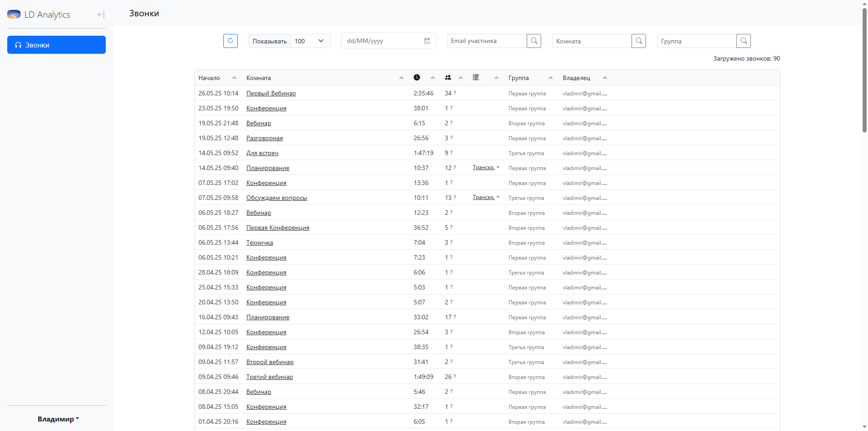Open the Для встреч room link

coord(262,153)
